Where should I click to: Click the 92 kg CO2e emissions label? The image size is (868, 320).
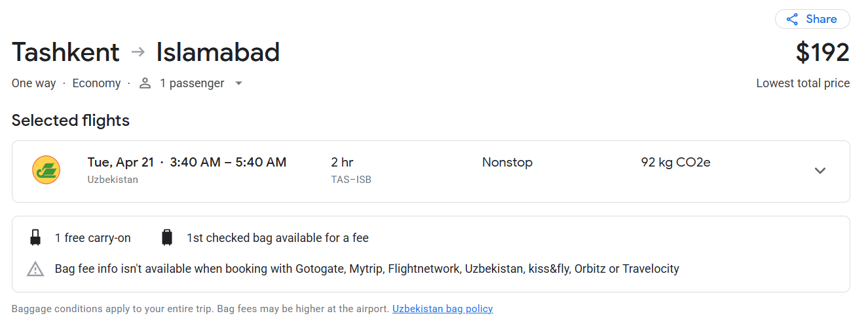coord(675,162)
